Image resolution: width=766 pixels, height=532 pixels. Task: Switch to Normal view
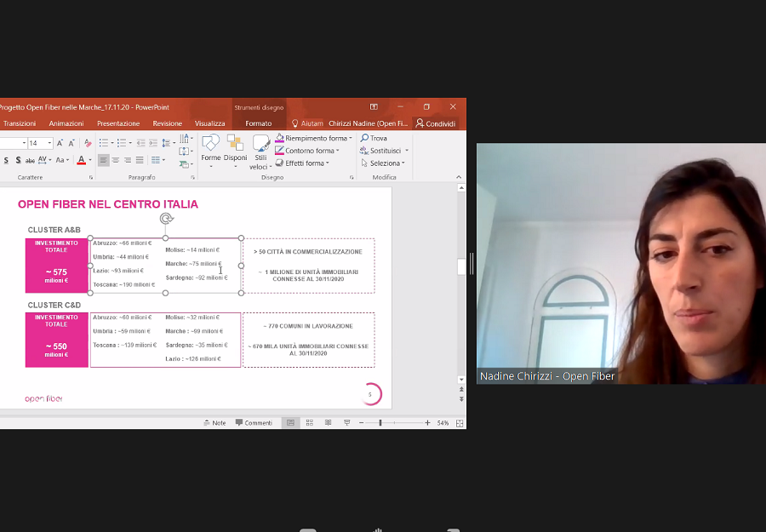291,422
